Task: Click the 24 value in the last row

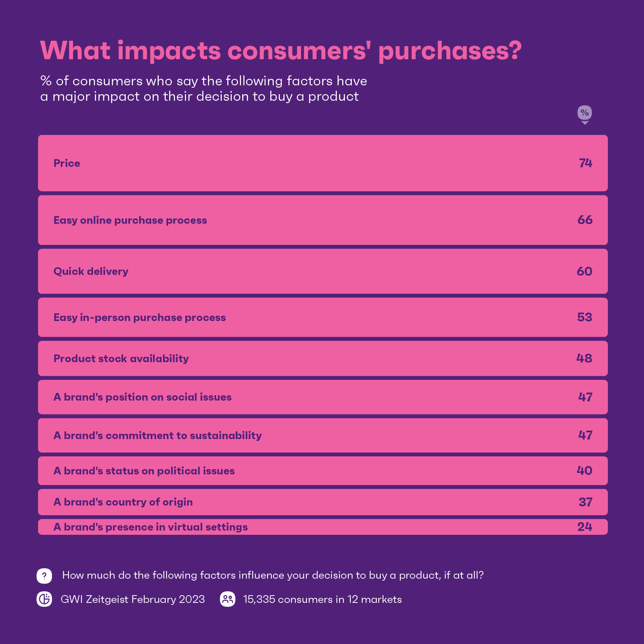Action: pyautogui.click(x=584, y=527)
